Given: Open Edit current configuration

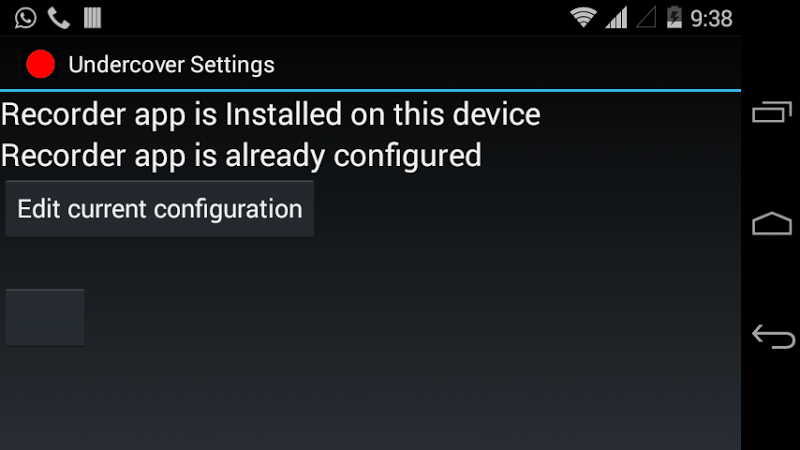Looking at the screenshot, I should pos(160,209).
